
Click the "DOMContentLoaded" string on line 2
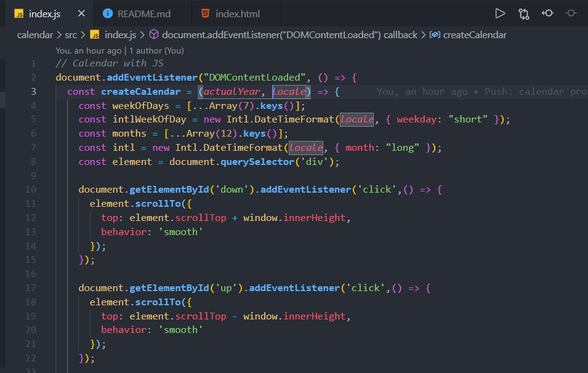click(255, 78)
